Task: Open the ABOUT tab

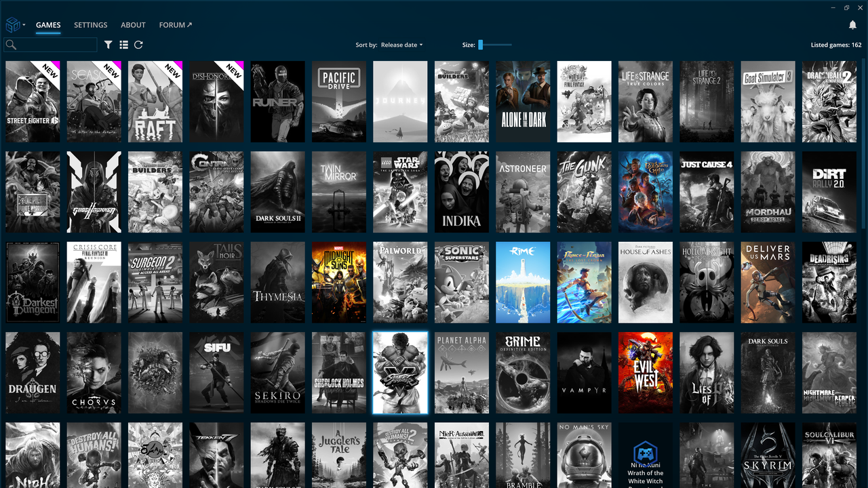Action: 133,25
